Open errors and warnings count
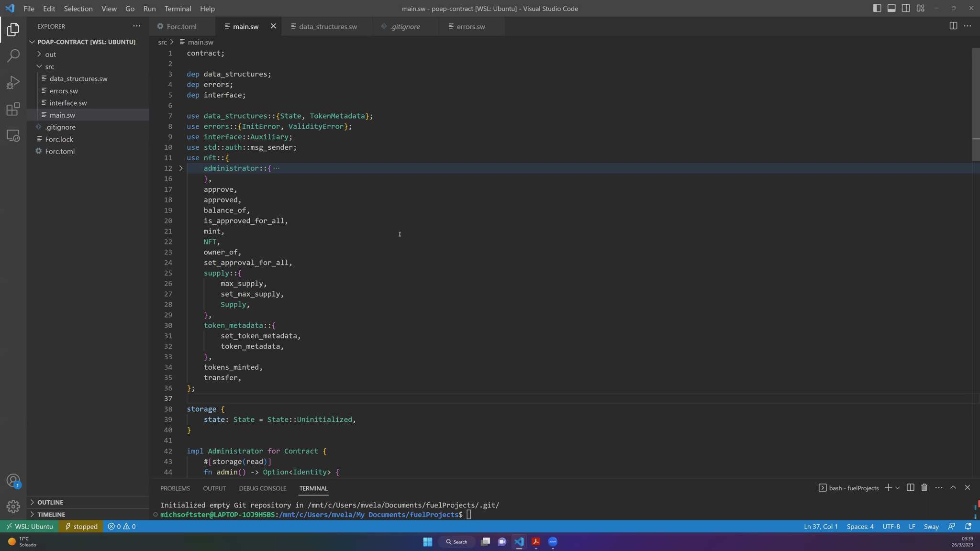 pyautogui.click(x=122, y=526)
